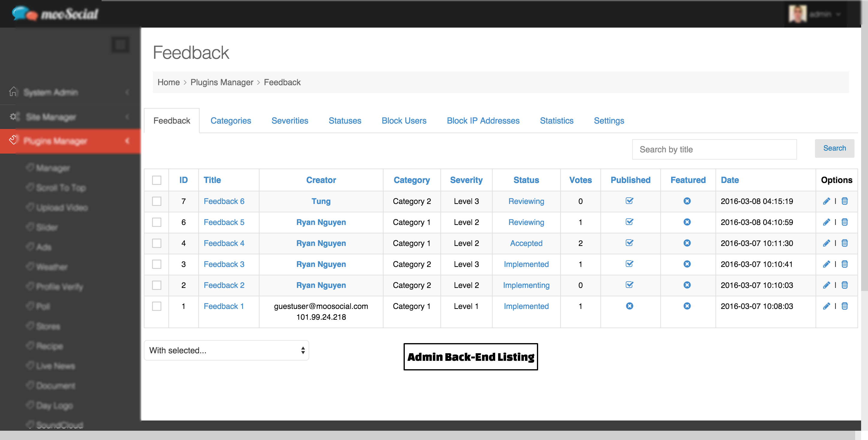
Task: Check the box for Feedback 1 row
Action: (156, 306)
